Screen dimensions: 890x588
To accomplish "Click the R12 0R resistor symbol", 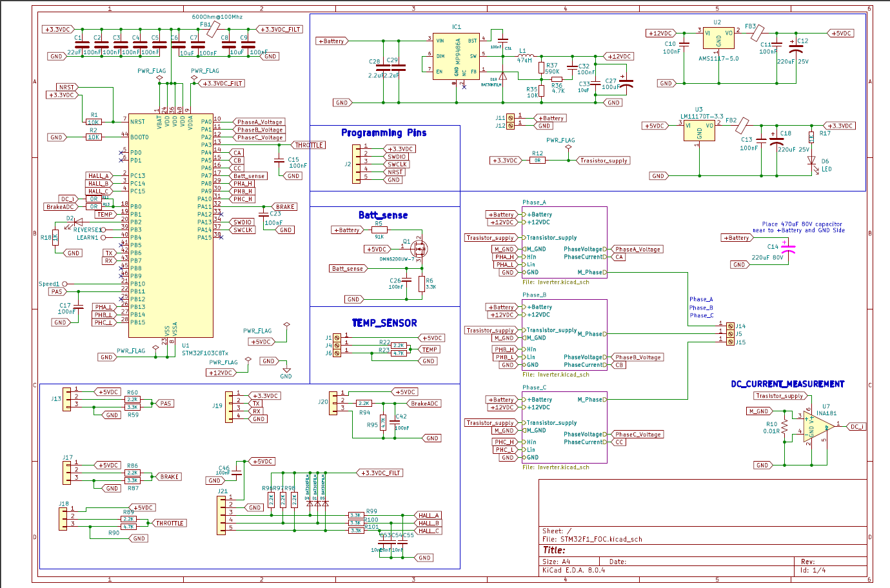I will click(x=538, y=161).
